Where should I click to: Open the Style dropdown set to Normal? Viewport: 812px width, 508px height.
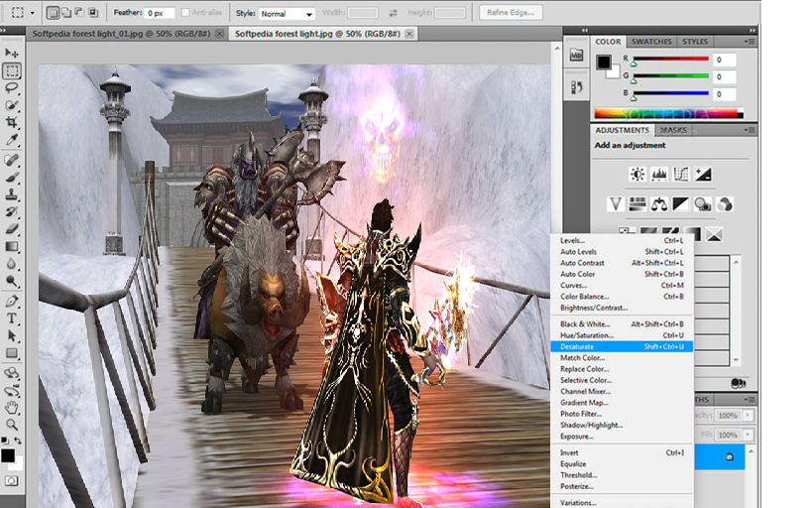pyautogui.click(x=287, y=14)
